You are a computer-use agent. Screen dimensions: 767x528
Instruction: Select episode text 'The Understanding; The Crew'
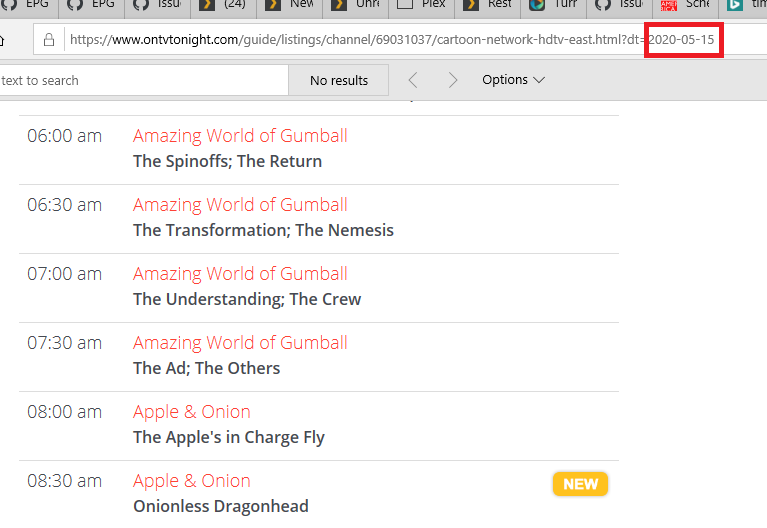click(247, 299)
